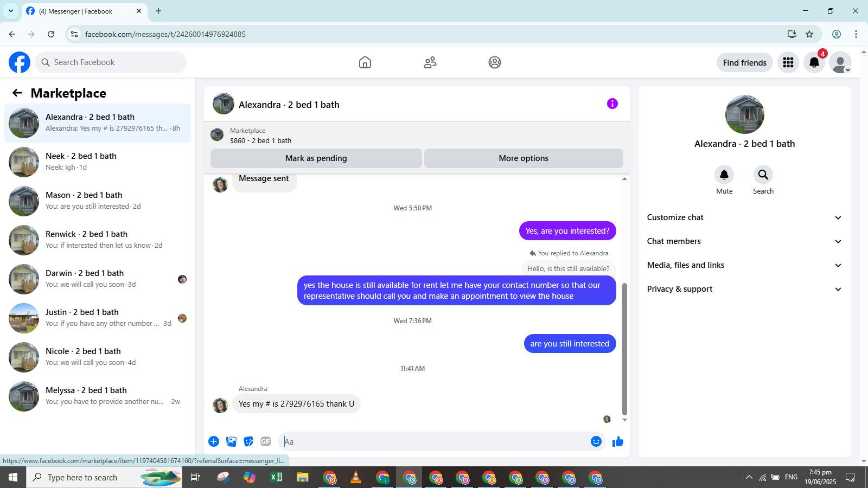Open the notifications bell with badge
Viewport: 868px width, 488px height.
(x=814, y=62)
